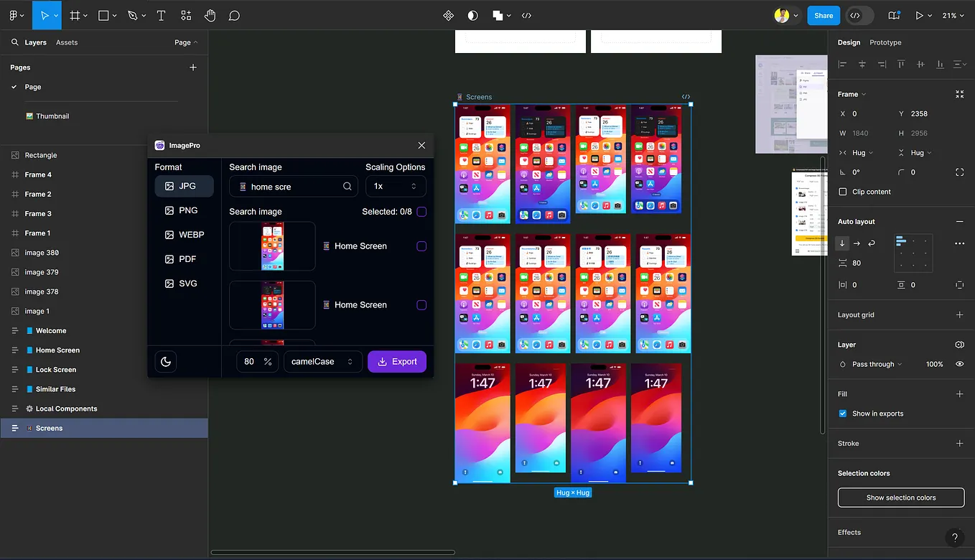Open Dev Mode code icon in center toolbar
This screenshot has height=560, width=975.
click(526, 15)
